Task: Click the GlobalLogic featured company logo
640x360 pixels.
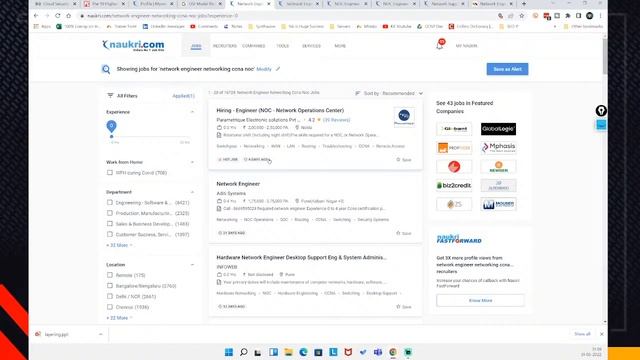Action: point(498,129)
